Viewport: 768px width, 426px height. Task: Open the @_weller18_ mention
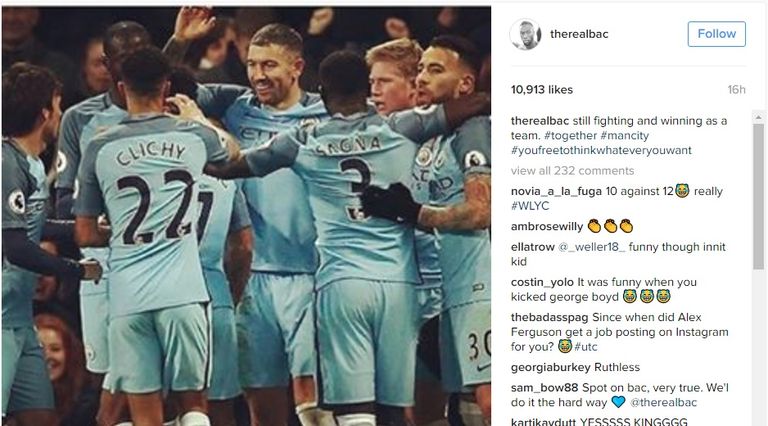point(592,247)
